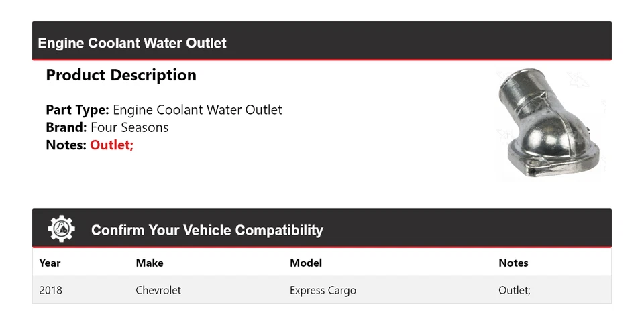Click the Notes label in description
The height and width of the screenshot is (325, 644).
(66, 145)
